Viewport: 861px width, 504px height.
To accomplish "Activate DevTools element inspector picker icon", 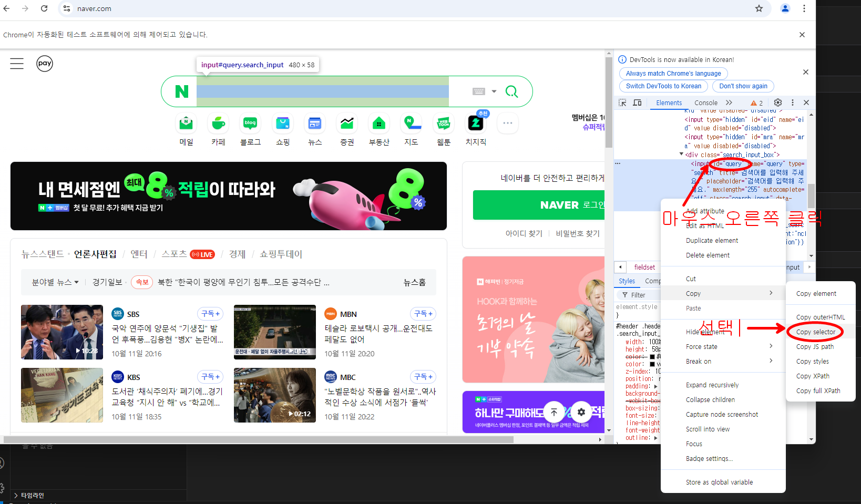I will [622, 102].
